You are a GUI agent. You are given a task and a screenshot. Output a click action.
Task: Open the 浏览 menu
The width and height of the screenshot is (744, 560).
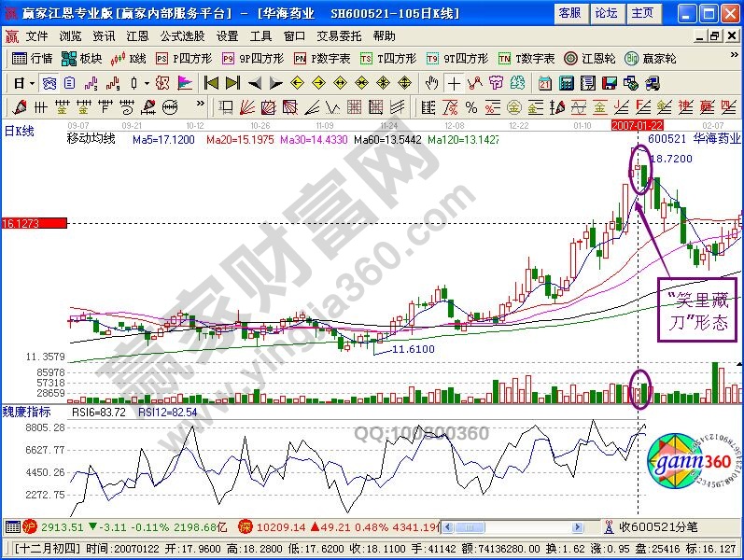click(70, 36)
